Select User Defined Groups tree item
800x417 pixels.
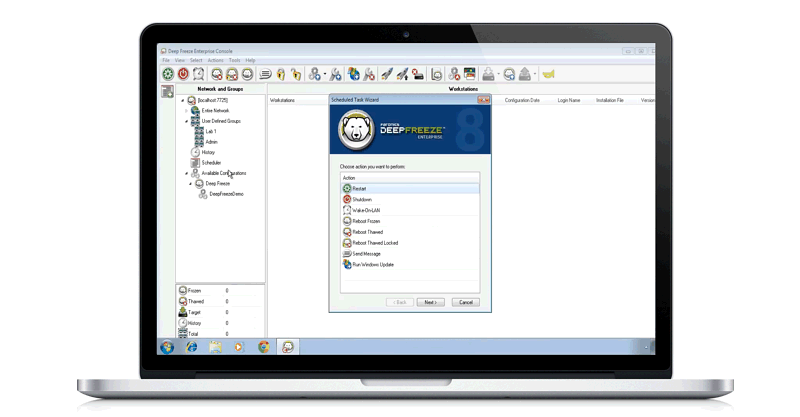click(220, 121)
